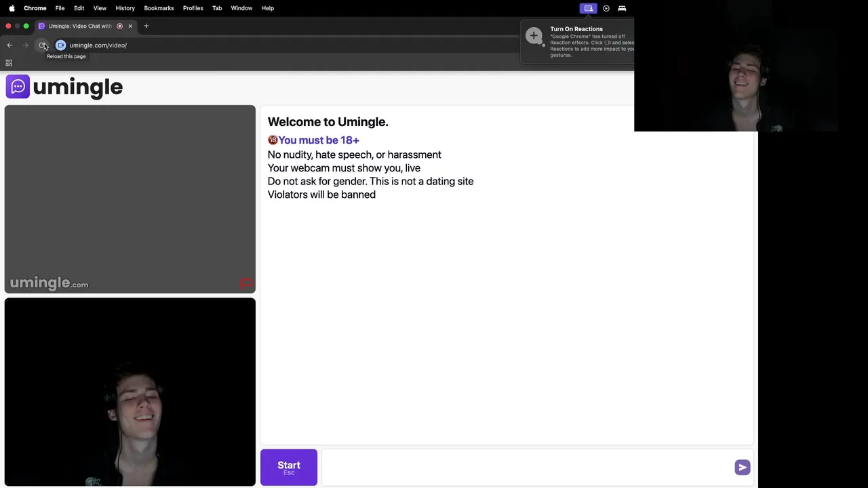868x488 pixels.
Task: Click the red flag icon on stranger video
Action: point(245,283)
